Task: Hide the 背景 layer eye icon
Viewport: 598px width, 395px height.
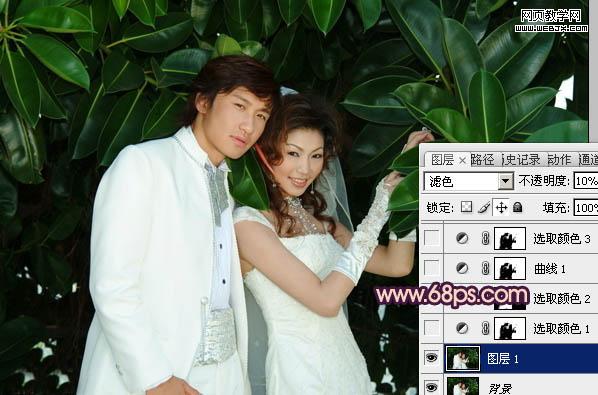Action: tap(431, 387)
